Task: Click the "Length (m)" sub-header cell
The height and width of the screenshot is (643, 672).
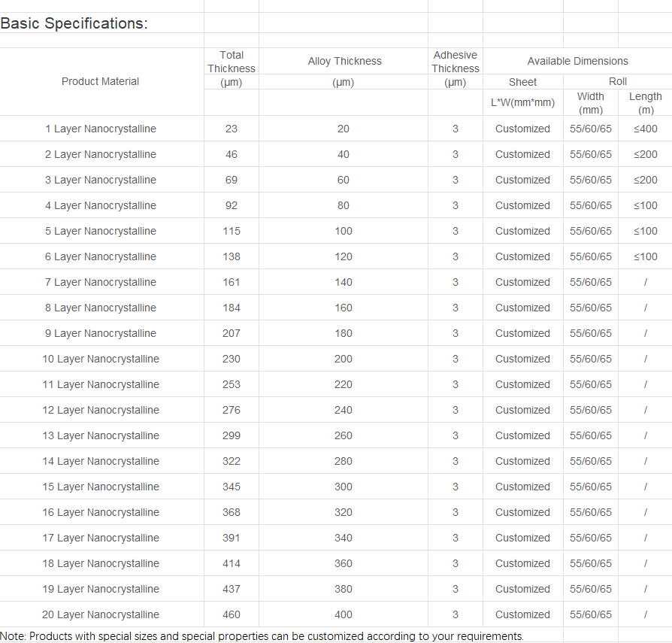Action: pyautogui.click(x=645, y=103)
